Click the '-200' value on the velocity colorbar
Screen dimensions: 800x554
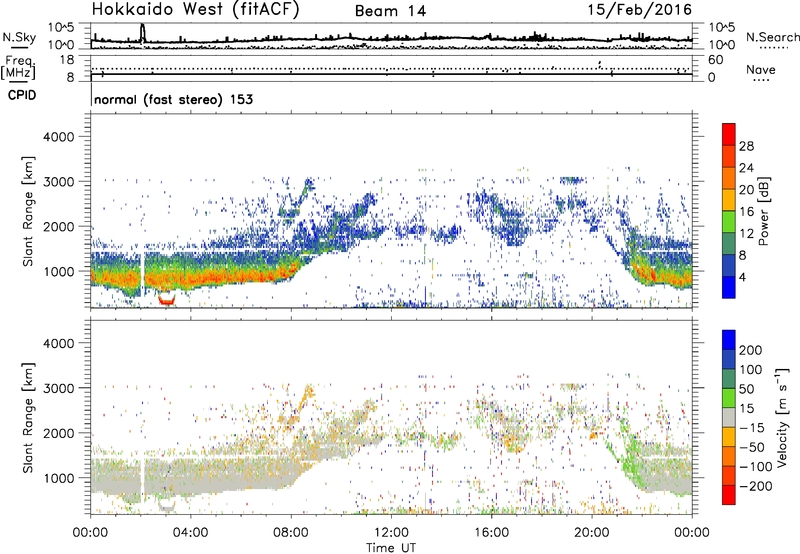pyautogui.click(x=757, y=486)
